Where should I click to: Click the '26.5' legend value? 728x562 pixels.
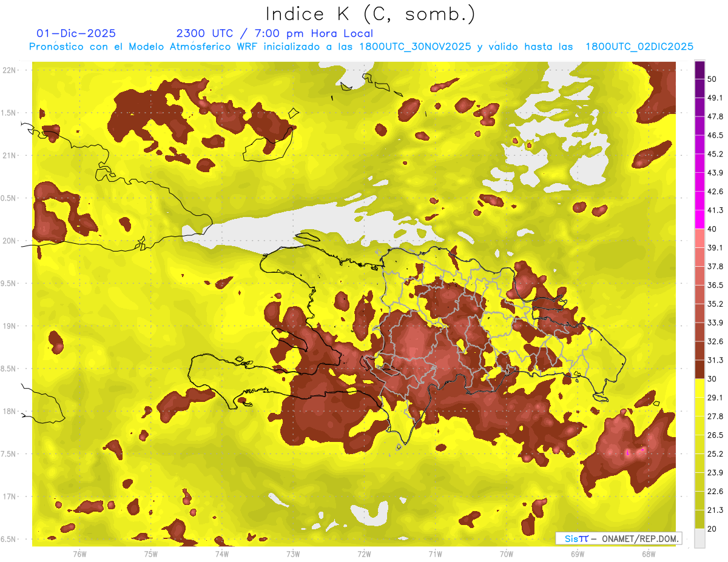[715, 435]
